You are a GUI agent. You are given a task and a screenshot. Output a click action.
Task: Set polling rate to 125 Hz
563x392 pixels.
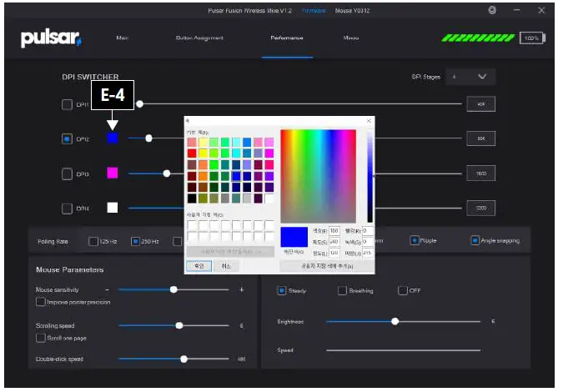click(93, 241)
